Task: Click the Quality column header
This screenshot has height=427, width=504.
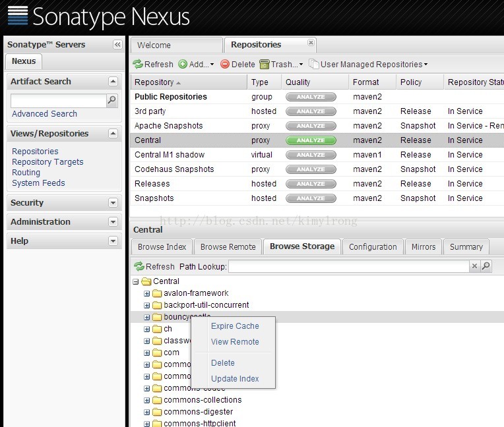Action: [315, 82]
